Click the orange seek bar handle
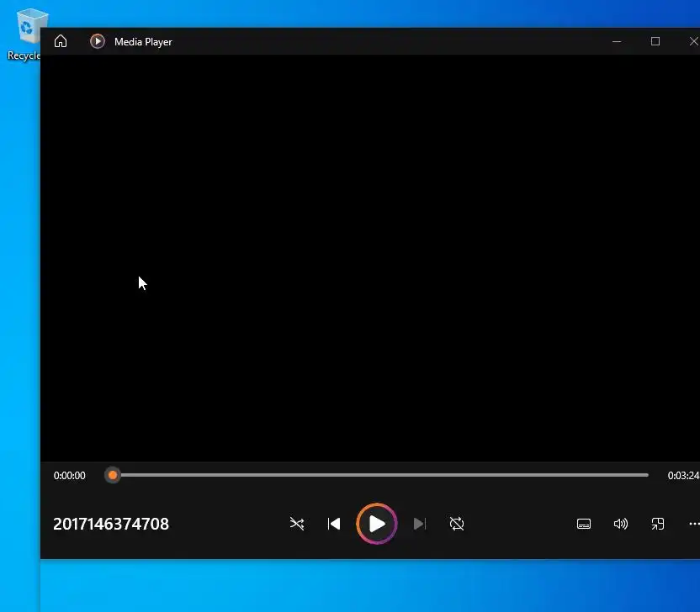The image size is (700, 612). point(113,475)
